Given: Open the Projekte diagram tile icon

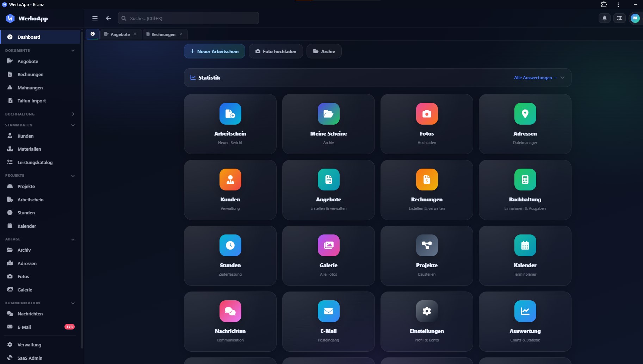Looking at the screenshot, I should (x=427, y=245).
